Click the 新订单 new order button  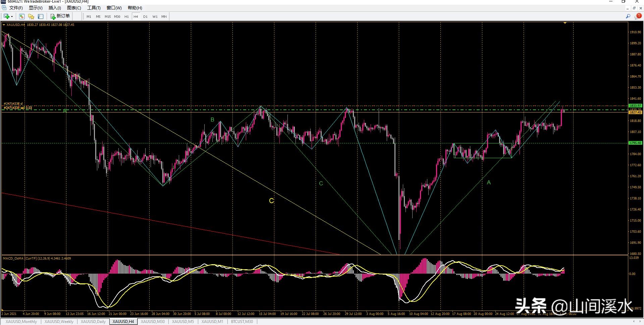click(60, 16)
